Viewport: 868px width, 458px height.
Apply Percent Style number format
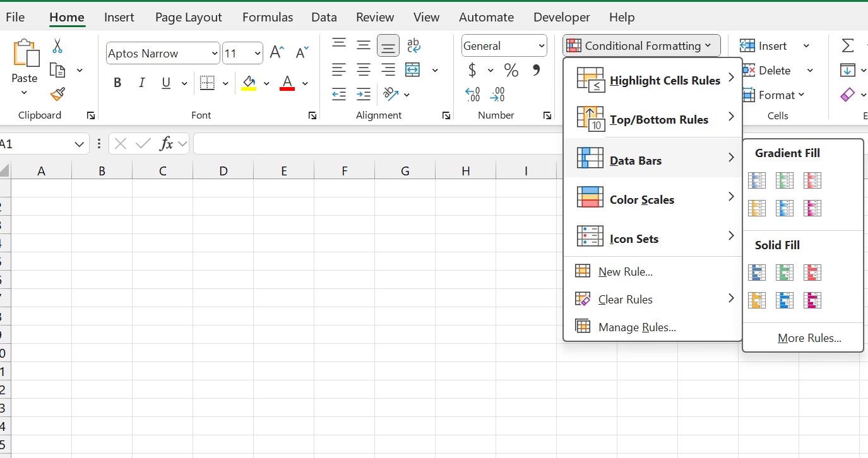point(511,70)
